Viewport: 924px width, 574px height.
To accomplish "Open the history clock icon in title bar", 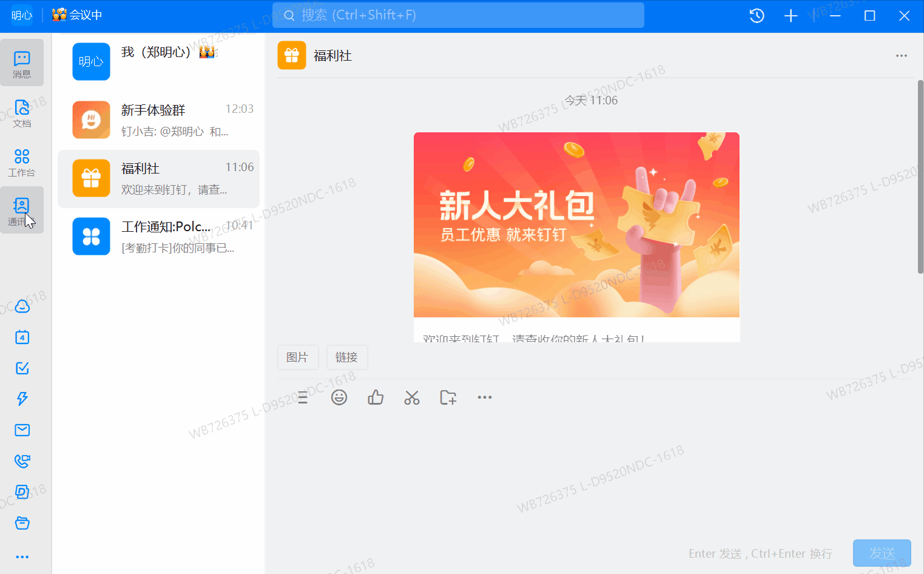I will pyautogui.click(x=757, y=16).
